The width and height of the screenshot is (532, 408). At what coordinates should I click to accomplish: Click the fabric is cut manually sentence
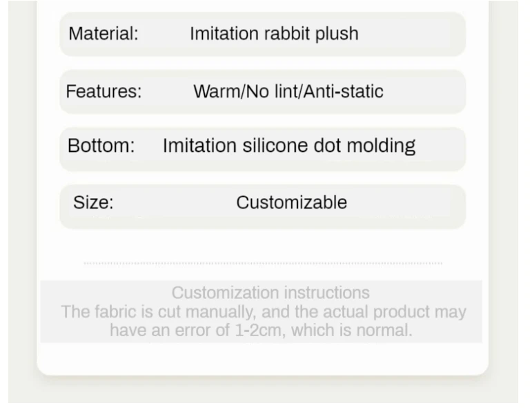click(264, 311)
